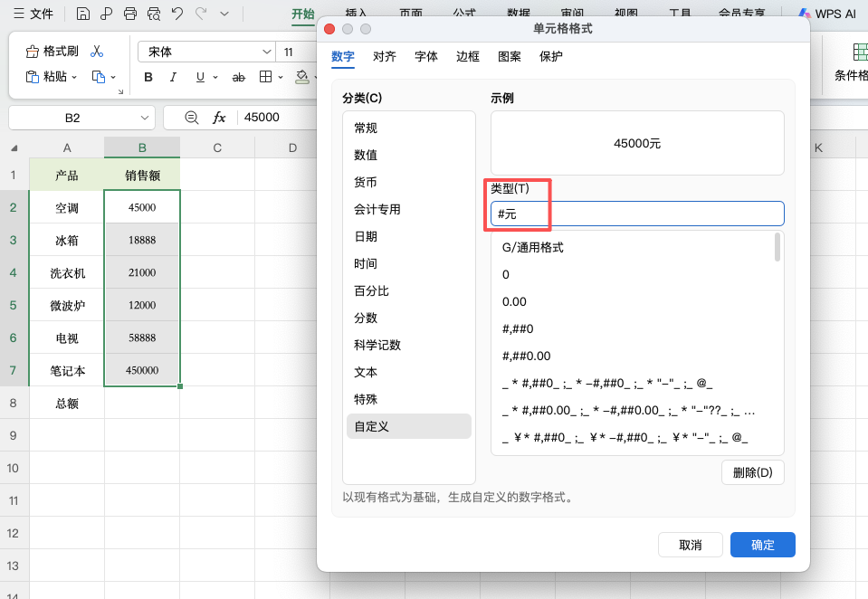Click the borders icon
Viewport: 868px width, 599px height.
266,77
